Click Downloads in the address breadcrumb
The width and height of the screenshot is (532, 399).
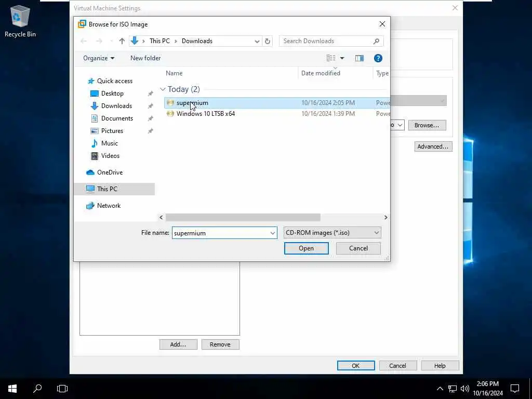(x=197, y=41)
